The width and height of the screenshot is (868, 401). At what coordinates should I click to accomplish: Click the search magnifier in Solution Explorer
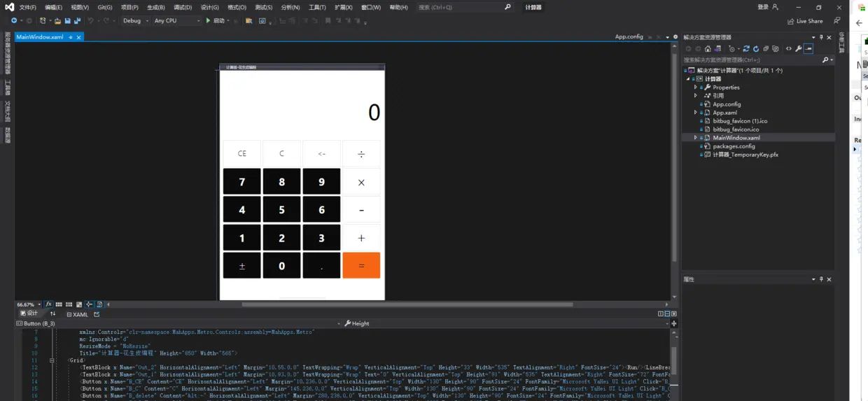[x=825, y=60]
